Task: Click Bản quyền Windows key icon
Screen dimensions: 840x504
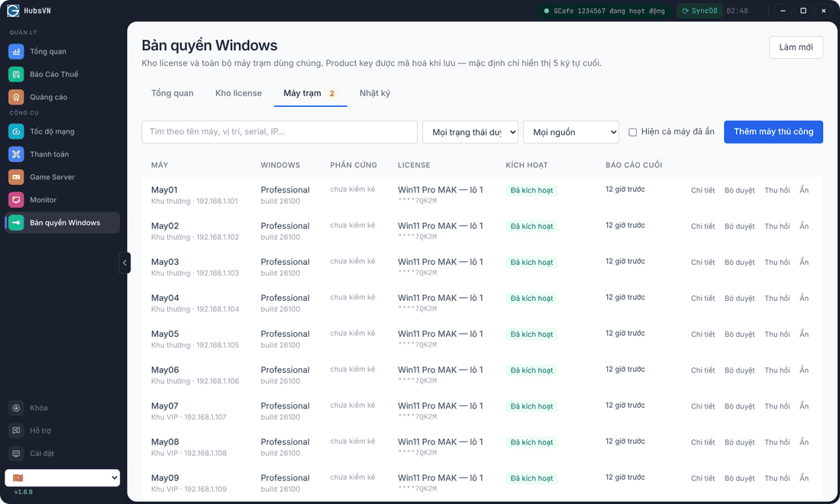Action: point(16,223)
